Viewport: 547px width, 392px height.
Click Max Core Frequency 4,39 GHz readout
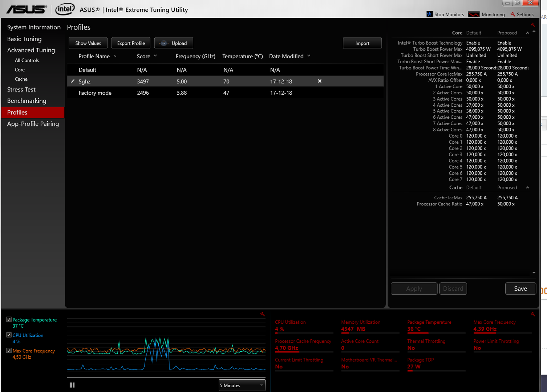(x=502, y=326)
